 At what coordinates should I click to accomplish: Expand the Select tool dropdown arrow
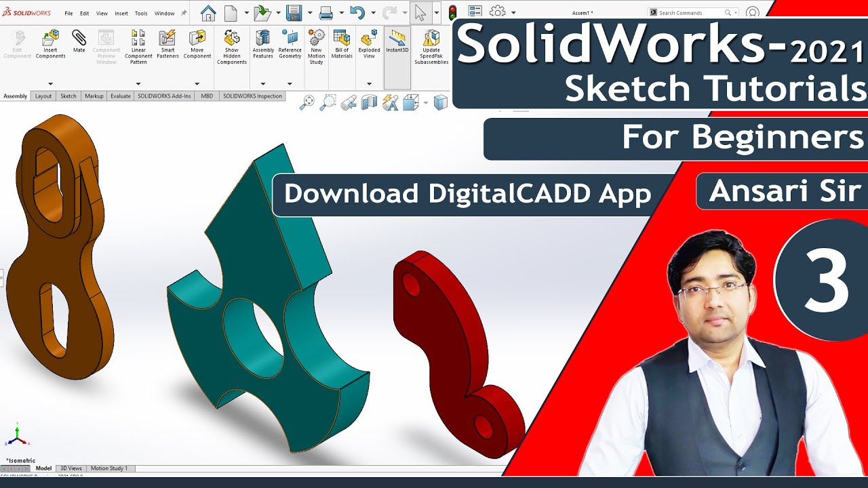pos(436,13)
